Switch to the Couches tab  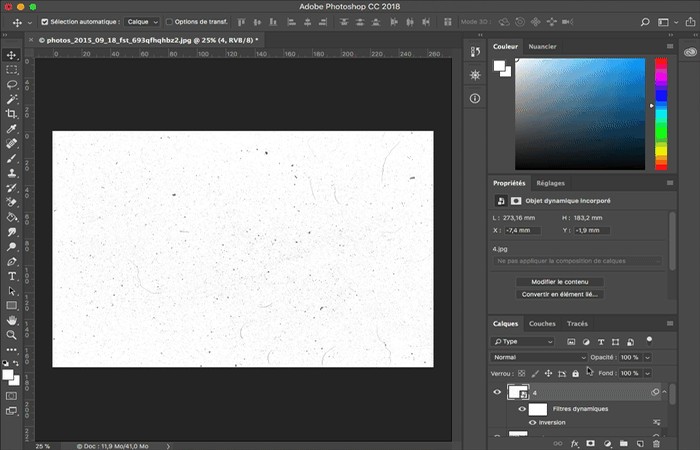point(542,324)
